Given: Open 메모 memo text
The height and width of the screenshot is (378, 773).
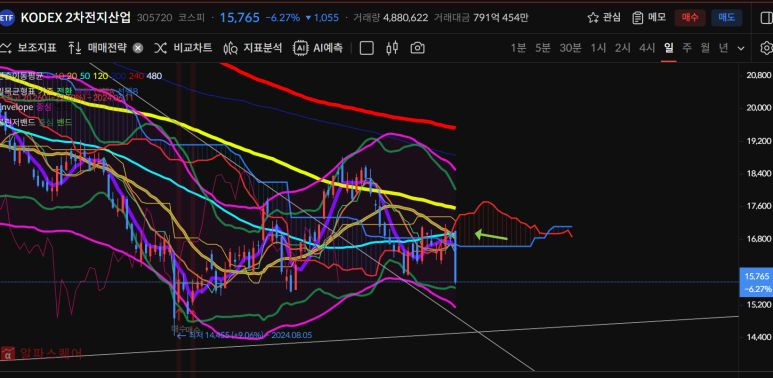Looking at the screenshot, I should [657, 18].
